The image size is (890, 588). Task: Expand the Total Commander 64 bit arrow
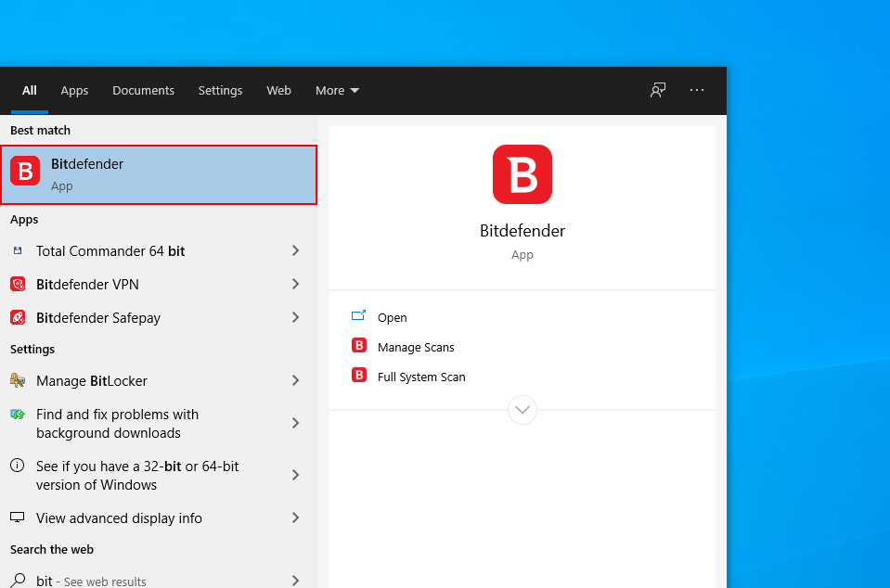point(295,250)
